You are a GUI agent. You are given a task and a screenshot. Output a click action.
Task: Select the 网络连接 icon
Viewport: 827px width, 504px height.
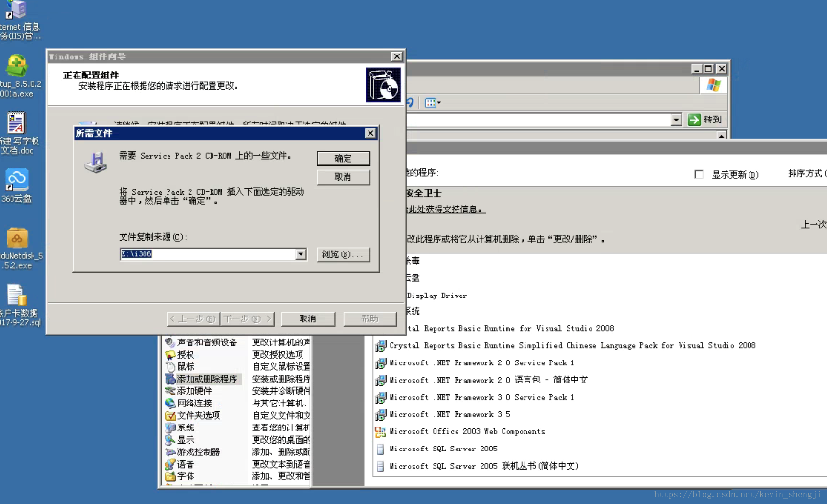pos(188,403)
